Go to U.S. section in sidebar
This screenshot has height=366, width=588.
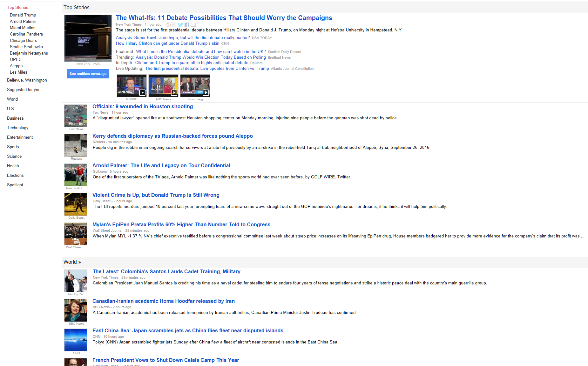[x=11, y=109]
